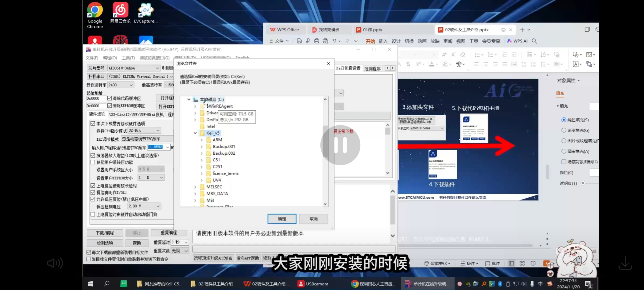Collapse the 本地磁盘 (C:) node
Screen dimensions: 644x290
(189, 100)
